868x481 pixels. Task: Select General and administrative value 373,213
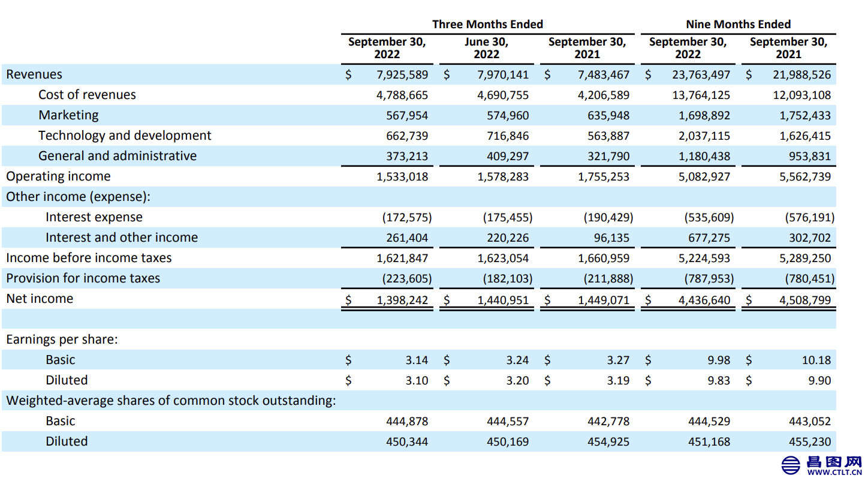point(408,157)
